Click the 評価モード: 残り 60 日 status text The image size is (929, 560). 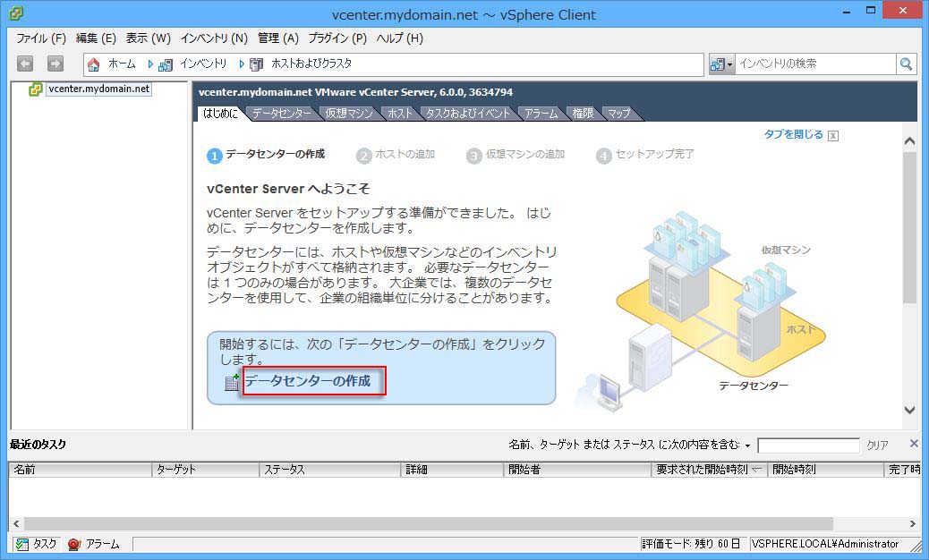tap(692, 543)
